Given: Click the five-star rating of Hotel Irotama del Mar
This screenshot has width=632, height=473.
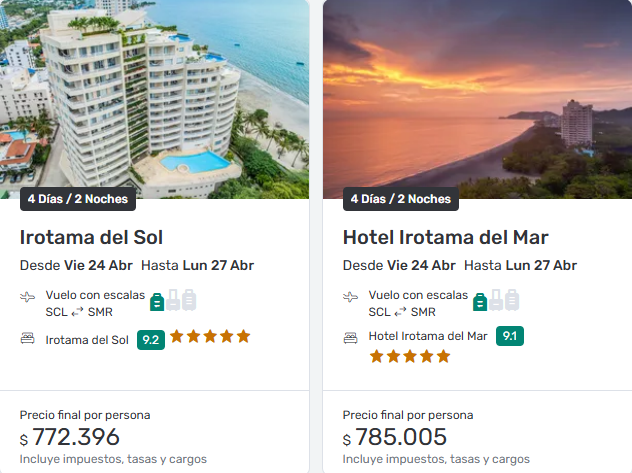Looking at the screenshot, I should pos(410,356).
